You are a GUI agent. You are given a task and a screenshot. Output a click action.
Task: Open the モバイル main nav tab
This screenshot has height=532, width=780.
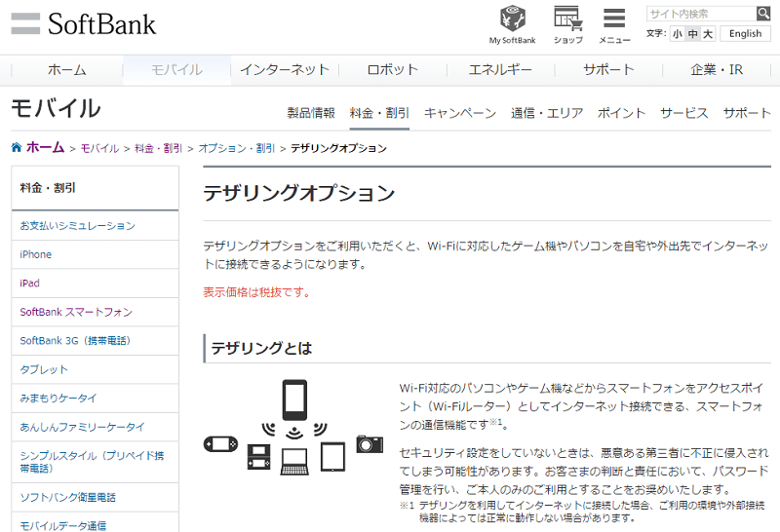(176, 70)
